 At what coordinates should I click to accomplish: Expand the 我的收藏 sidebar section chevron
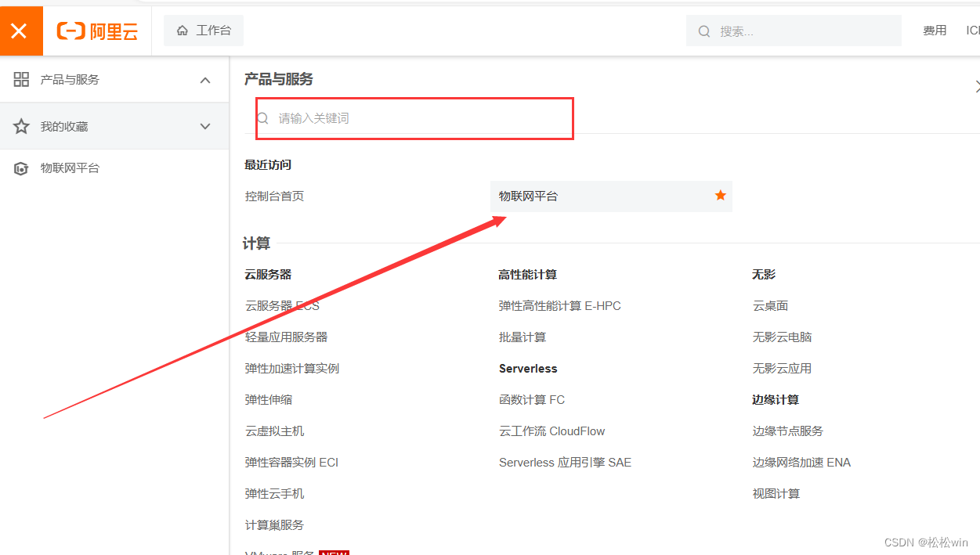(205, 127)
